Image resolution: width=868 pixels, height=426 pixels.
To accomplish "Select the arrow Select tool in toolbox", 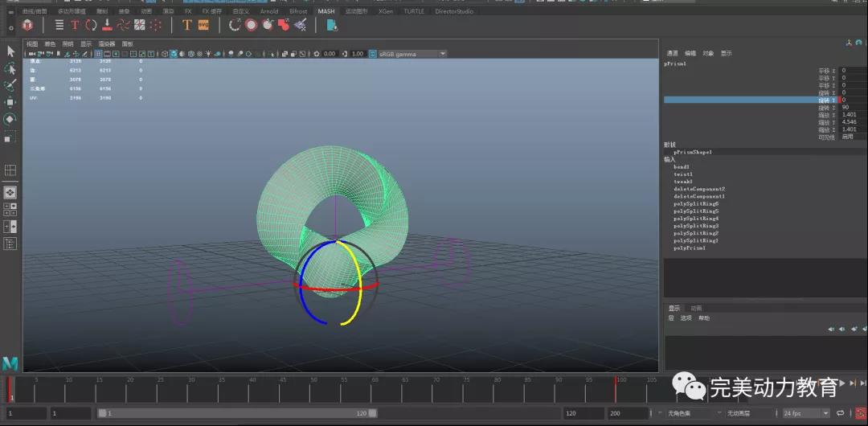I will 10,51.
